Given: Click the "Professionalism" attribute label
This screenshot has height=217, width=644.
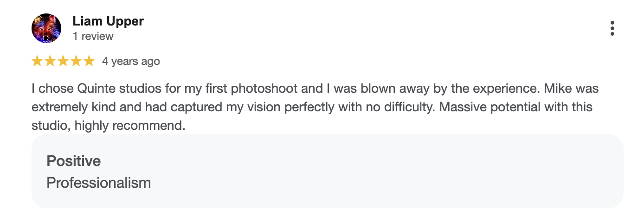Looking at the screenshot, I should (99, 183).
